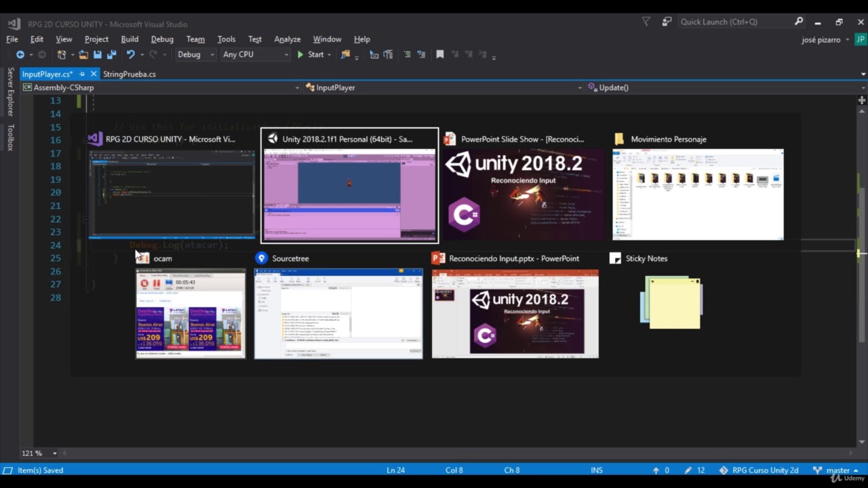Toggle a bookmark on the current line

click(x=440, y=55)
